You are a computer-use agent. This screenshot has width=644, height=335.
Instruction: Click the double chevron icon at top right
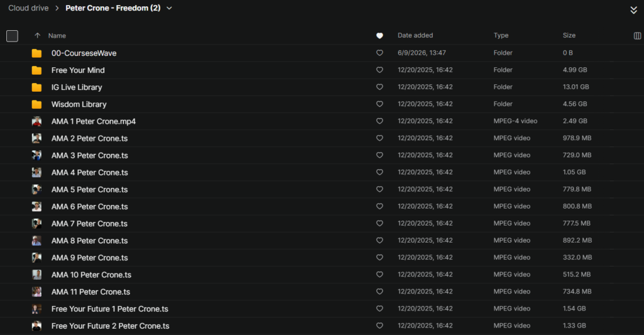(634, 10)
